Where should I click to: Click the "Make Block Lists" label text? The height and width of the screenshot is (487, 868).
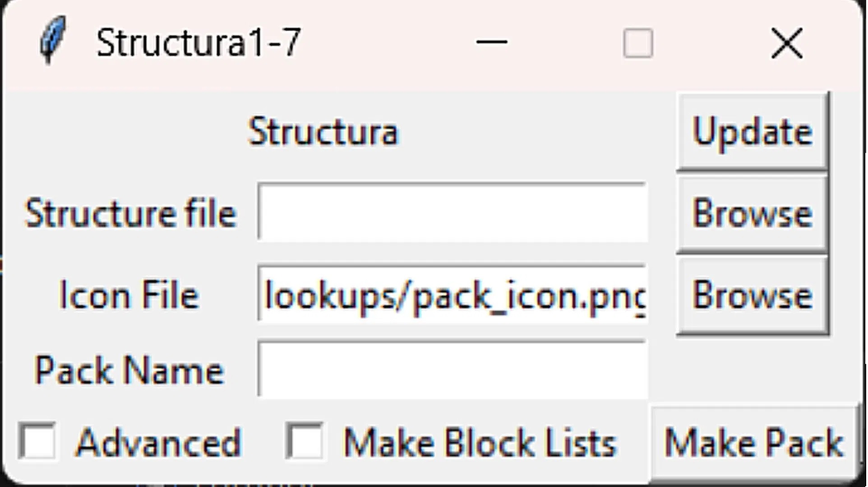(480, 443)
